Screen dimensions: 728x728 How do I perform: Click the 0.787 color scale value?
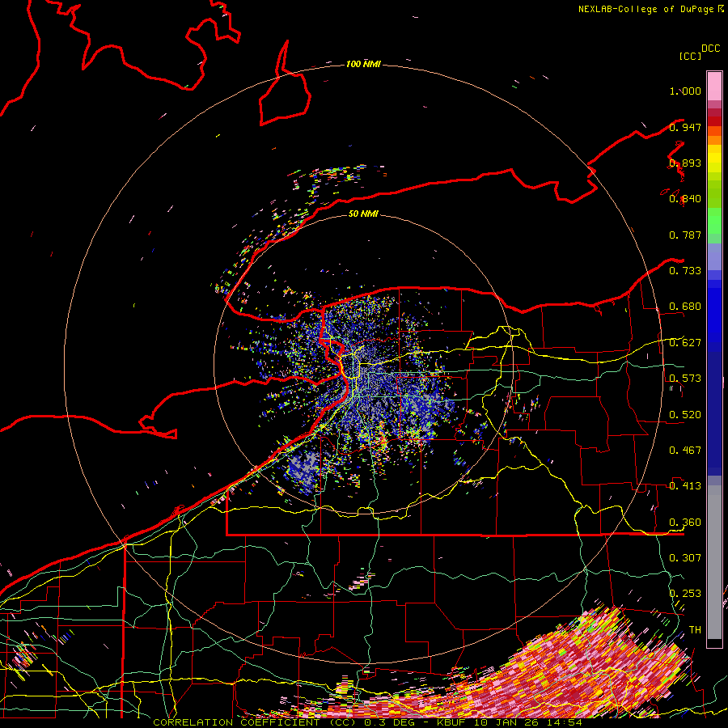pos(685,235)
